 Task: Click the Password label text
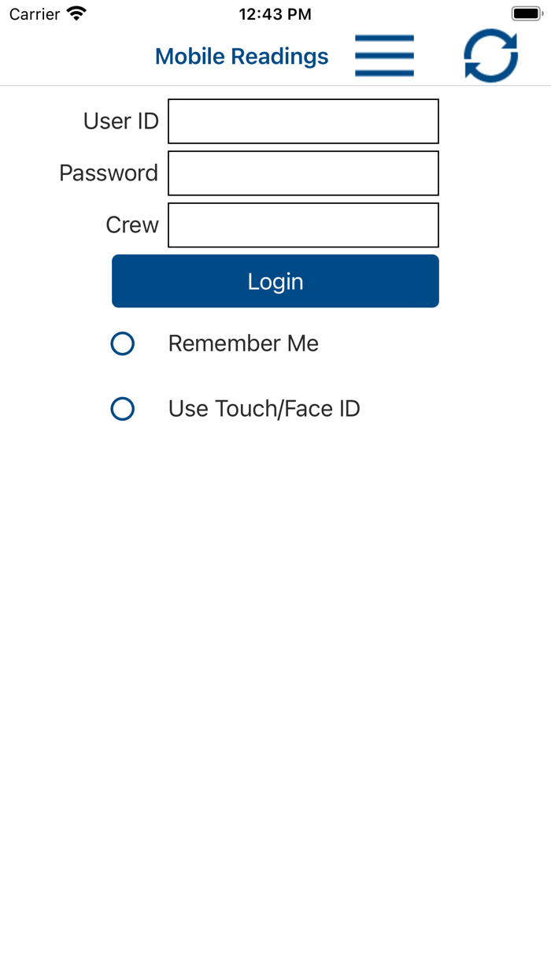109,173
